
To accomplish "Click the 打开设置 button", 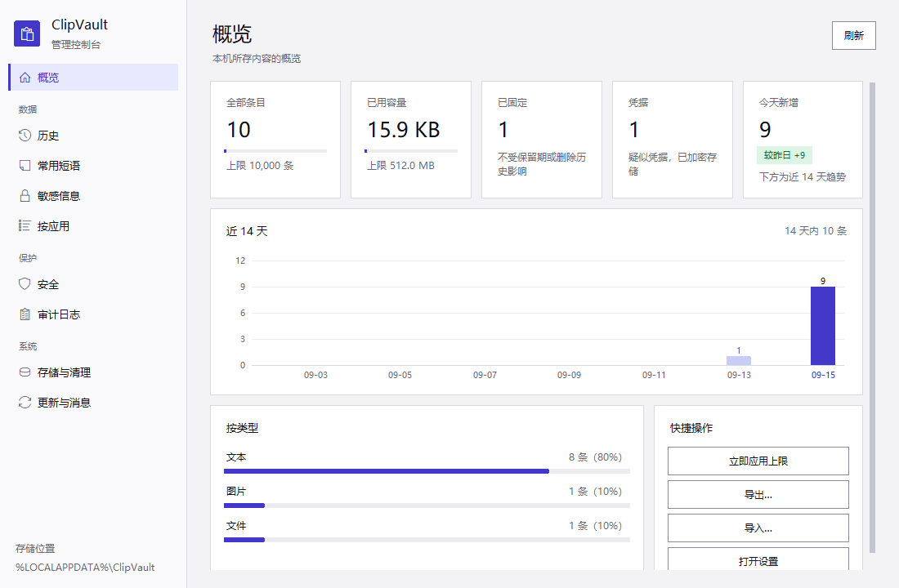I will 758,559.
